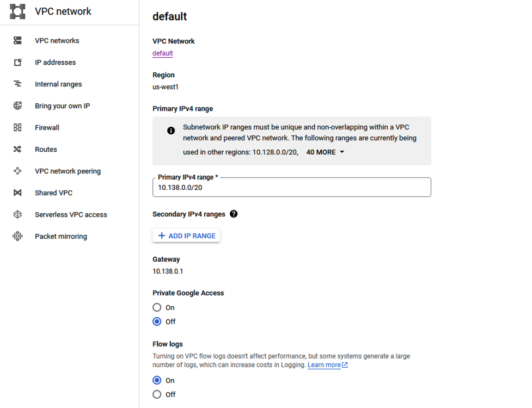The image size is (532, 408).
Task: Click ADD IP RANGE button
Action: 186,236
